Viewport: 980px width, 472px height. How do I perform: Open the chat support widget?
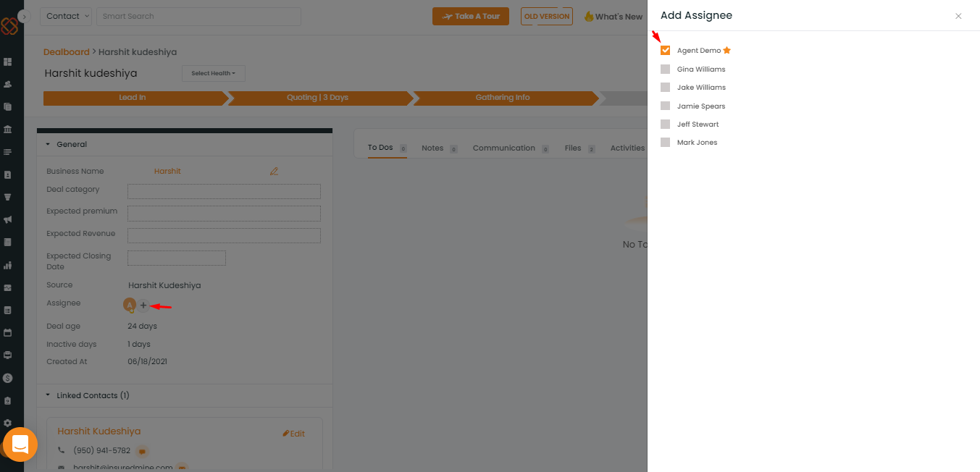click(20, 444)
